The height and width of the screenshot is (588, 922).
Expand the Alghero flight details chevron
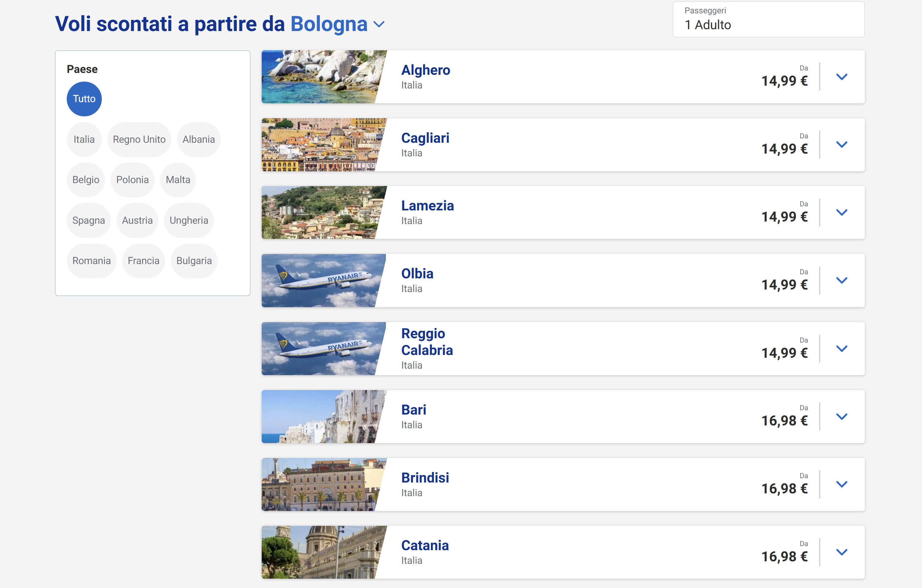pos(841,77)
